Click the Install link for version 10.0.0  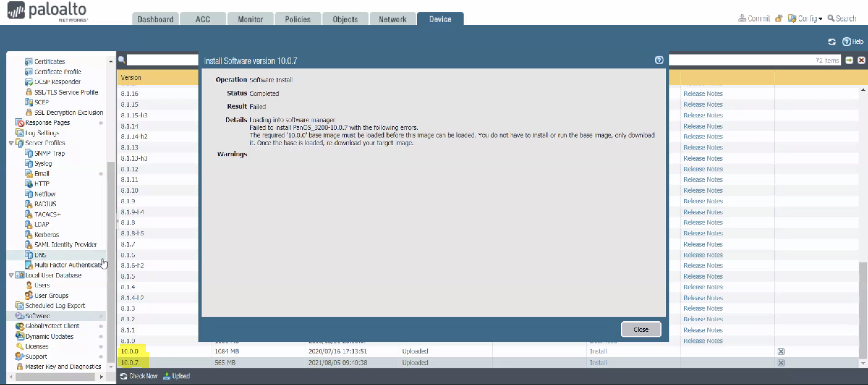pos(598,351)
